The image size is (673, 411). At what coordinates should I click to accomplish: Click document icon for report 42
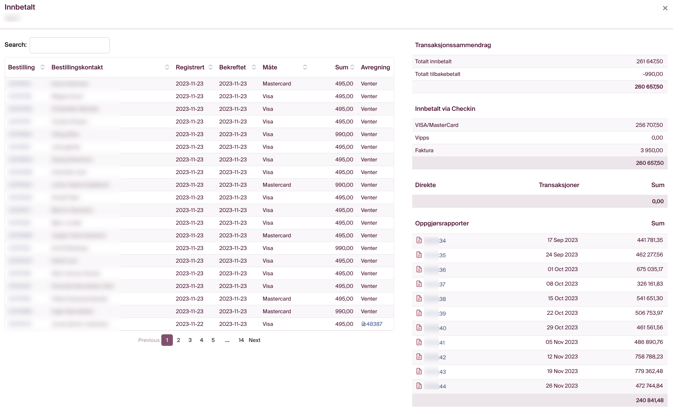pos(419,356)
